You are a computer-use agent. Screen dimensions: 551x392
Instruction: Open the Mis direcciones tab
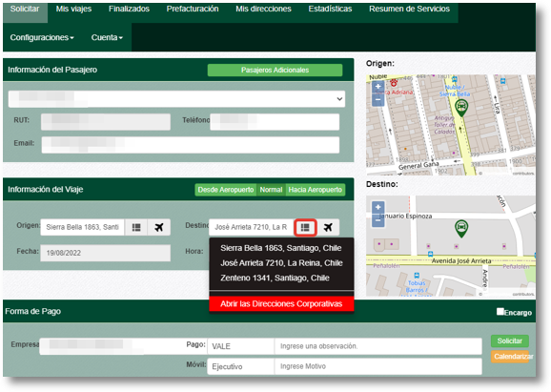[x=263, y=10]
